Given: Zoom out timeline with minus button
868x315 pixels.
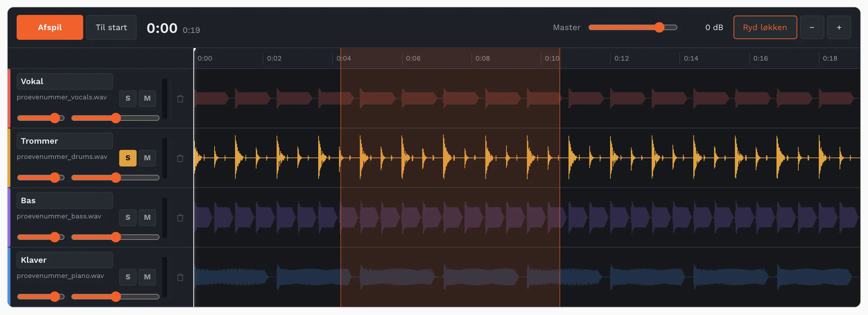Looking at the screenshot, I should [812, 27].
